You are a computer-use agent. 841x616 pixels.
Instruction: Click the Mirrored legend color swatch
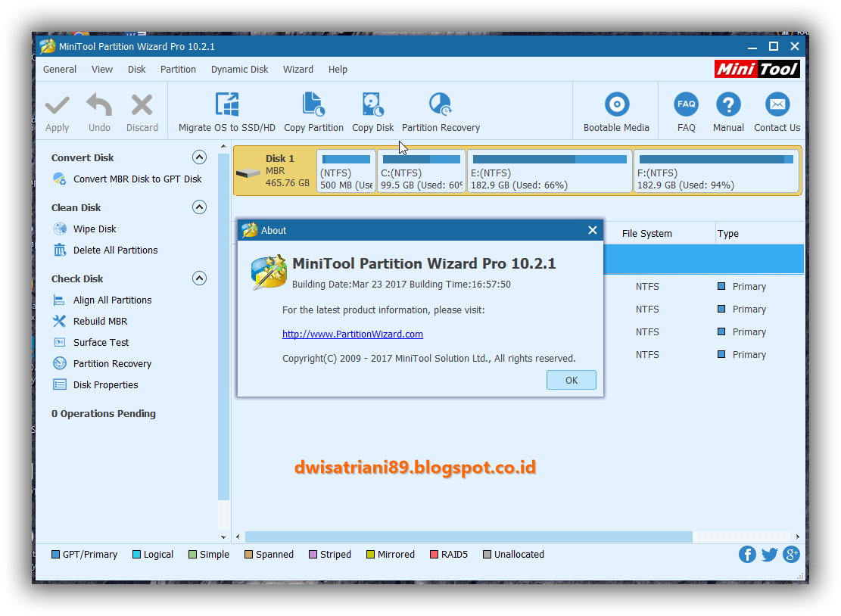(x=370, y=555)
